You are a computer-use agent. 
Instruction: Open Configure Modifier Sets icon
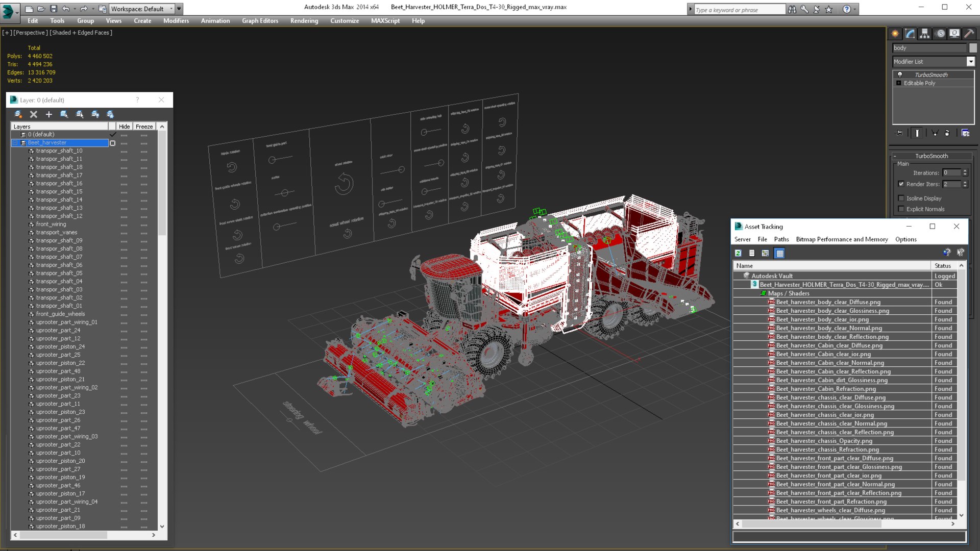tap(965, 133)
